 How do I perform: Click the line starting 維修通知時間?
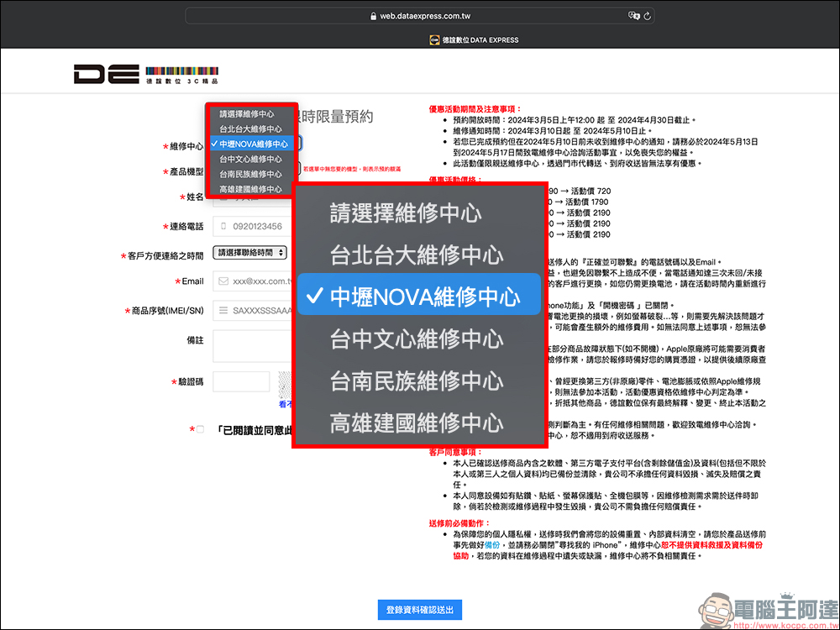553,131
